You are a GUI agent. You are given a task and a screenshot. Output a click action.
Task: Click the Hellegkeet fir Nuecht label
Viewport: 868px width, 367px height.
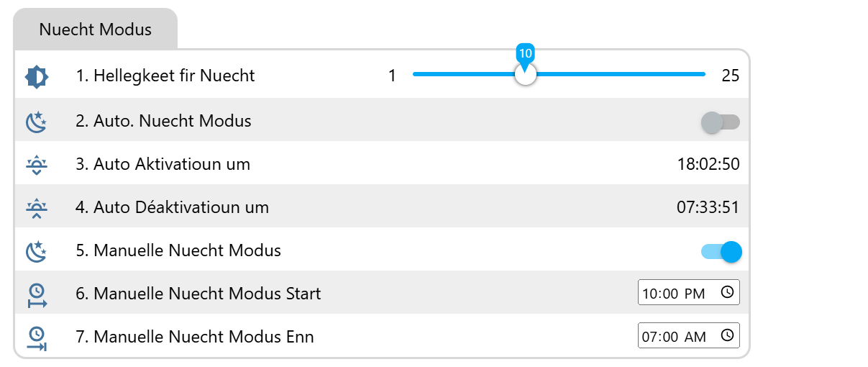[165, 76]
